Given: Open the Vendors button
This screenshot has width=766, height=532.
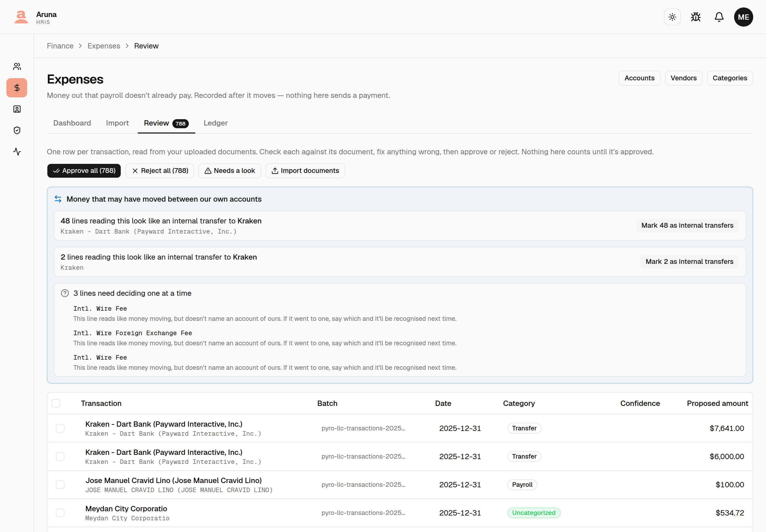Looking at the screenshot, I should point(683,78).
